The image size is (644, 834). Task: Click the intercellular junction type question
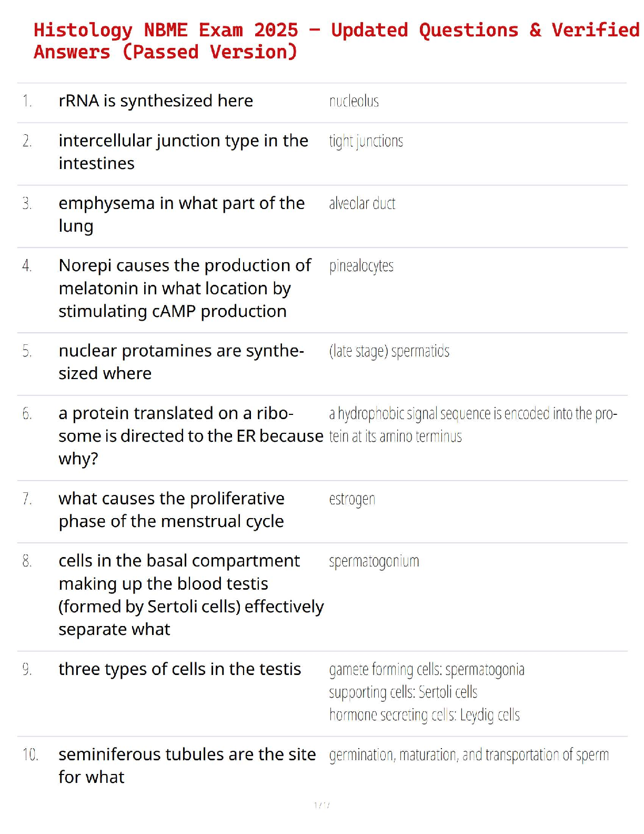click(x=183, y=152)
